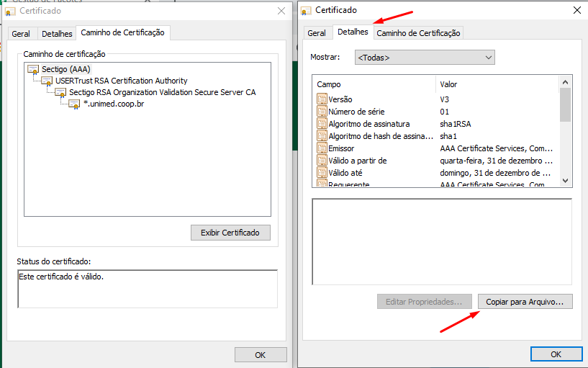This screenshot has width=588, height=368.
Task: Click the serial number value 01
Action: tap(444, 112)
